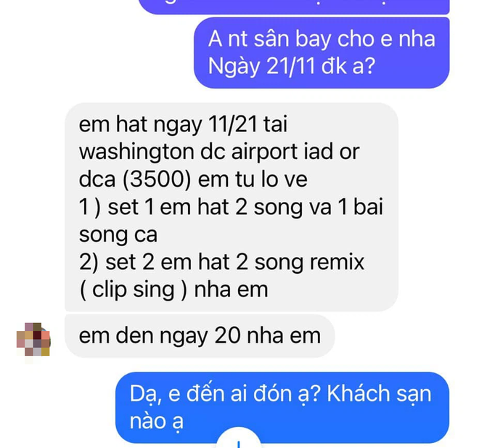This screenshot has width=479, height=448.
Task: Tap the scroll-to-latest down arrow button
Action: (239, 439)
